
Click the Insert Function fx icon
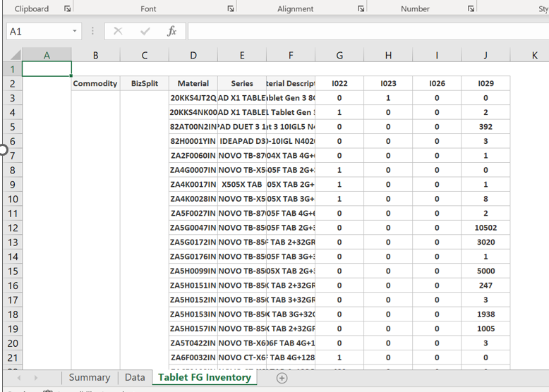(x=171, y=32)
